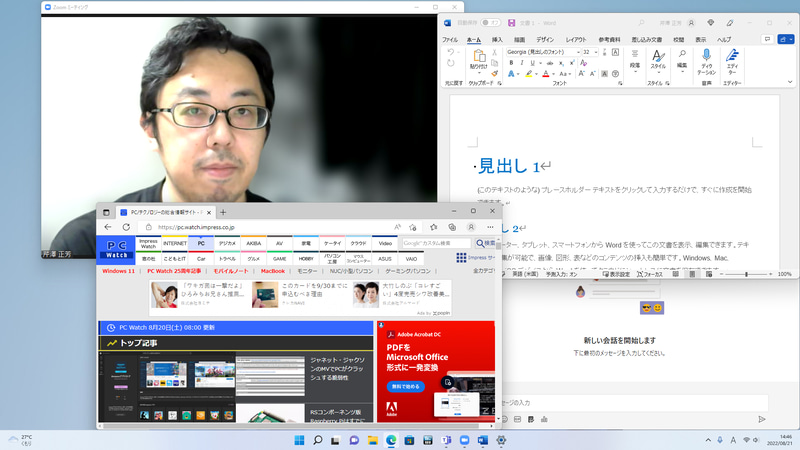800x450 pixels.
Task: Open the search magnifier in Word title bar
Action: [641, 23]
